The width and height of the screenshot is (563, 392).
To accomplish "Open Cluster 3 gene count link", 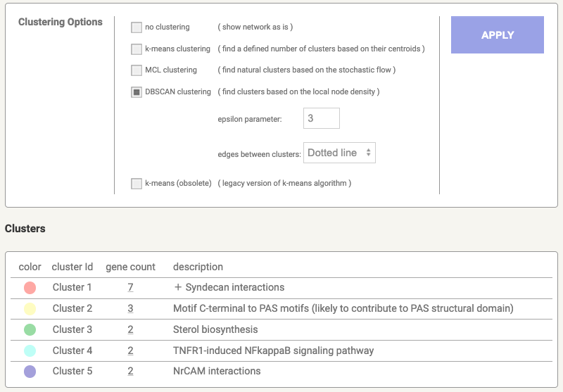I will click(x=130, y=329).
